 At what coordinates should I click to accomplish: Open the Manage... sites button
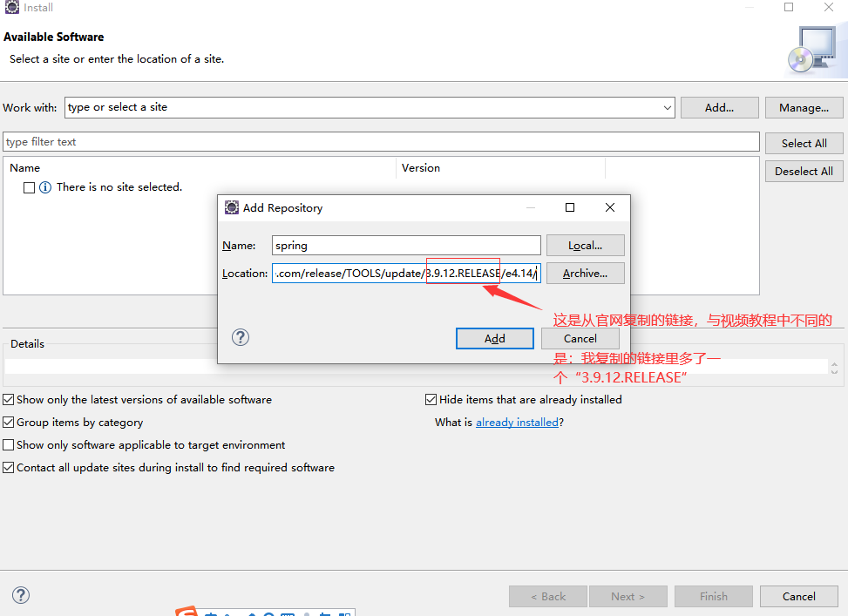804,108
